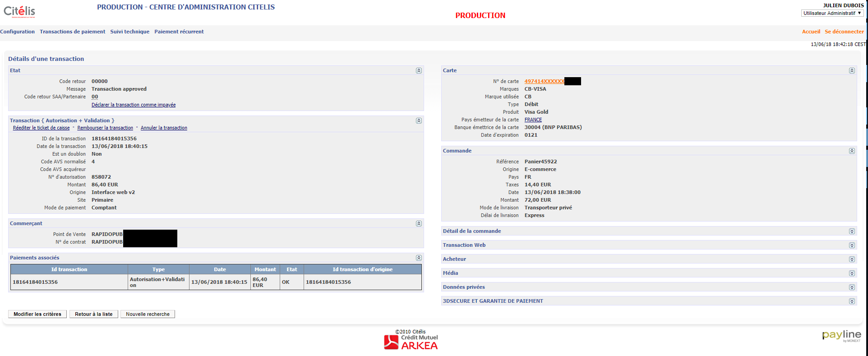Click the Crédit Mutuel Arkéa logo
The height and width of the screenshot is (356, 868).
point(411,342)
